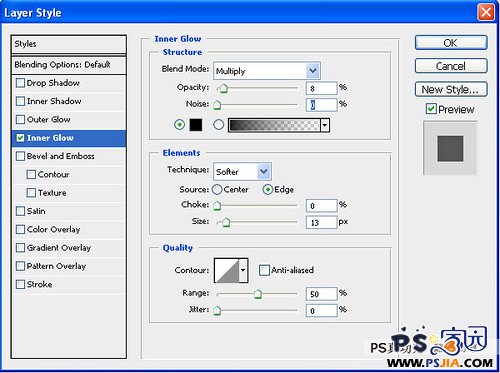
Task: Open the Contour picker arrow
Action: (243, 270)
